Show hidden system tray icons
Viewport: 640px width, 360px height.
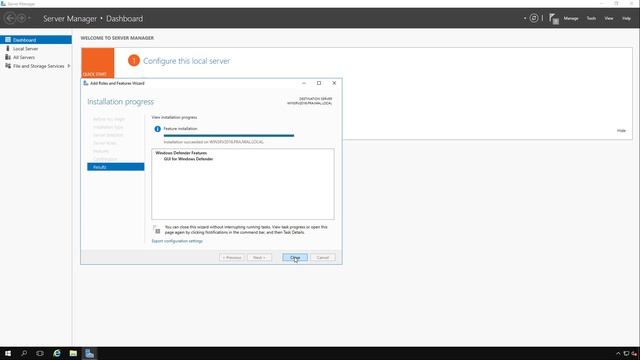(618, 354)
